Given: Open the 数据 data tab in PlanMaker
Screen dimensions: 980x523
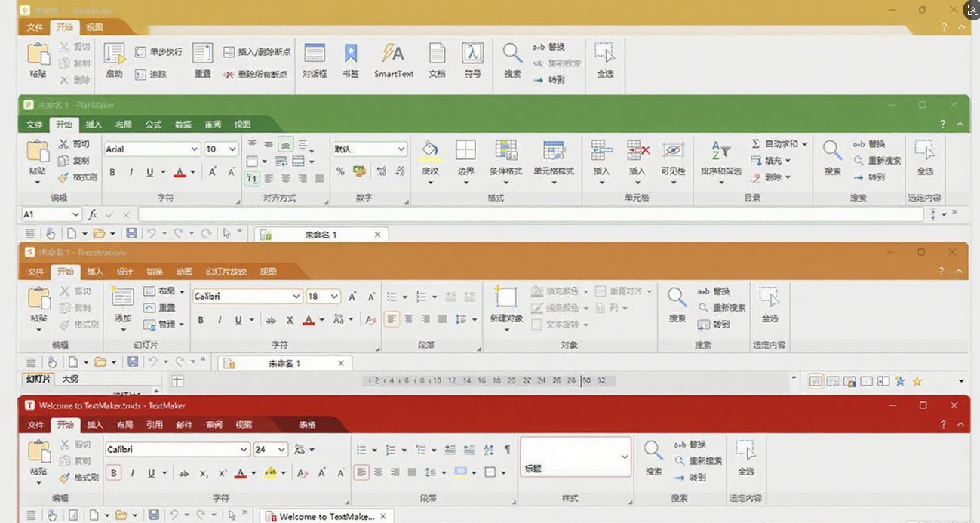Looking at the screenshot, I should coord(183,125).
